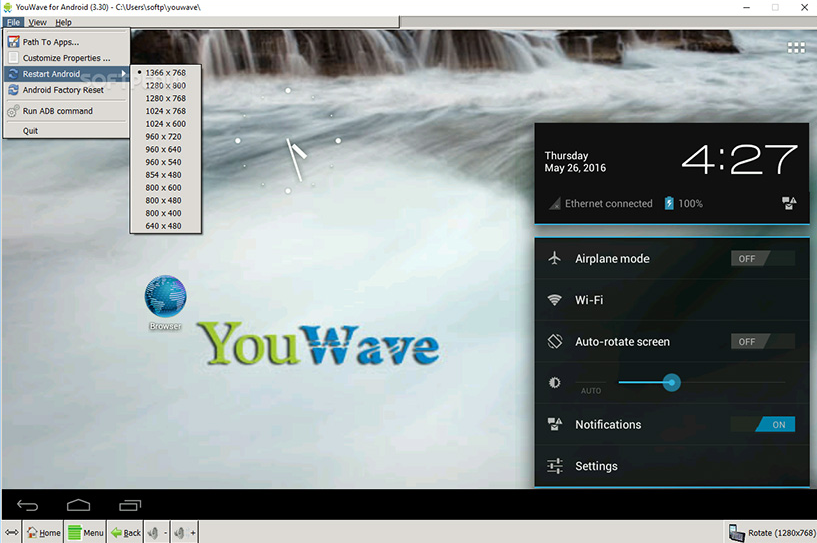Click the Wi-Fi signal icon

[x=554, y=300]
